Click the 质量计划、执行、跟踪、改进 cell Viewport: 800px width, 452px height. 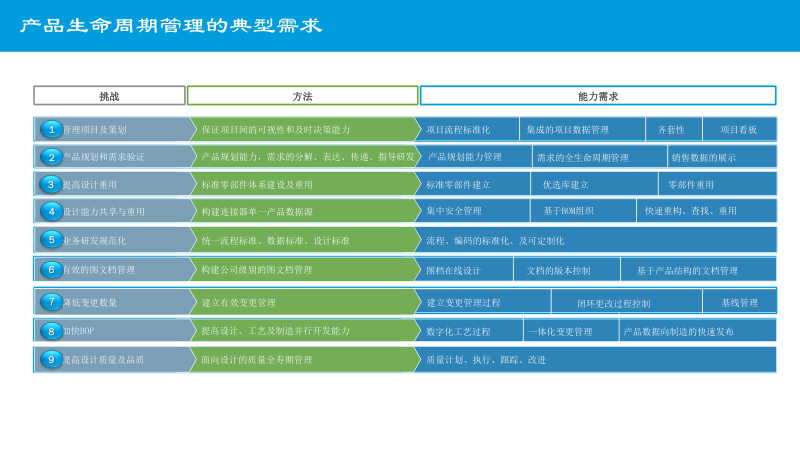[596, 360]
